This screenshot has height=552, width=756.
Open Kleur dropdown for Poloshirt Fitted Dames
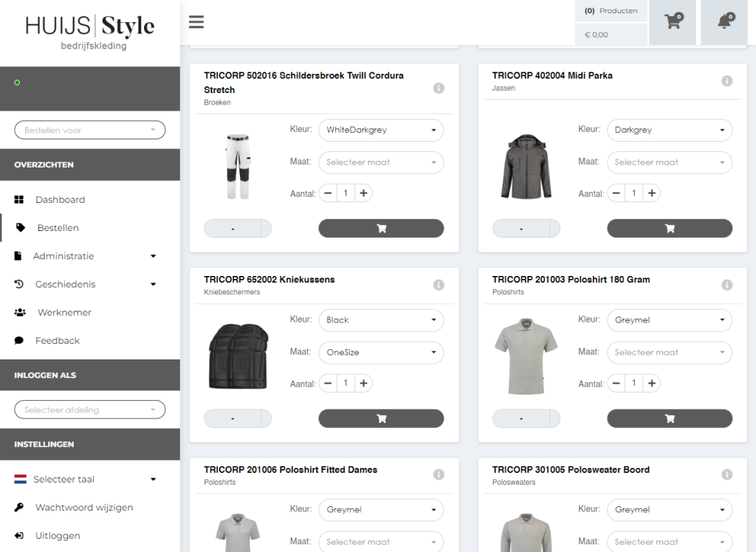(381, 510)
